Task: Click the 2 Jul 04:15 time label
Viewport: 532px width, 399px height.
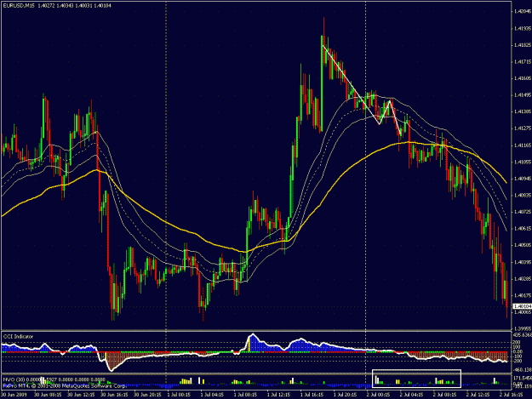Action: tap(413, 395)
